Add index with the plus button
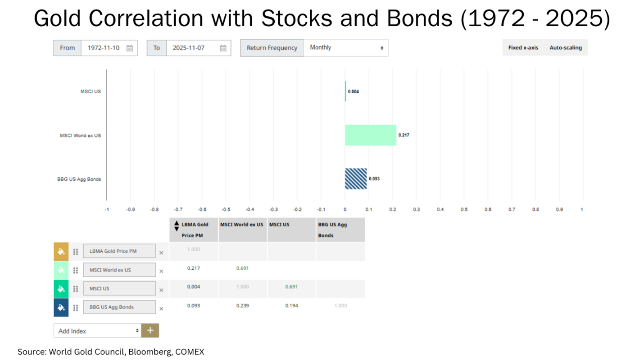 [150, 330]
